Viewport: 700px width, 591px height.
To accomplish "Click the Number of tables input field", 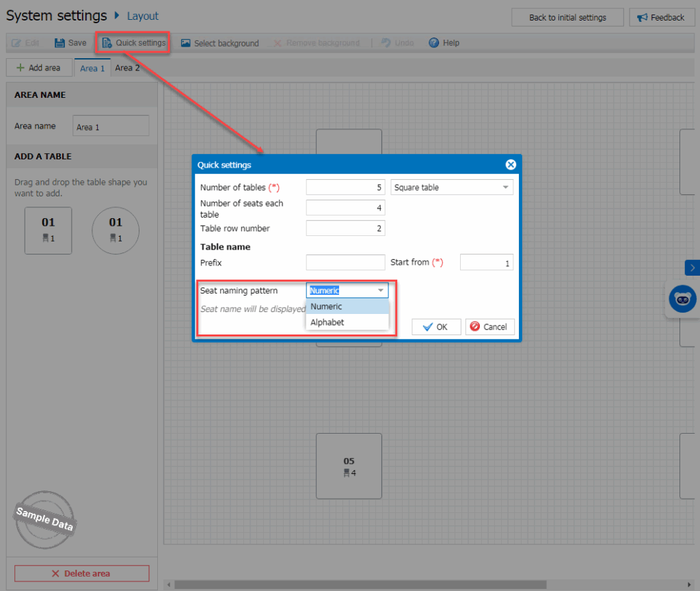I will point(345,187).
